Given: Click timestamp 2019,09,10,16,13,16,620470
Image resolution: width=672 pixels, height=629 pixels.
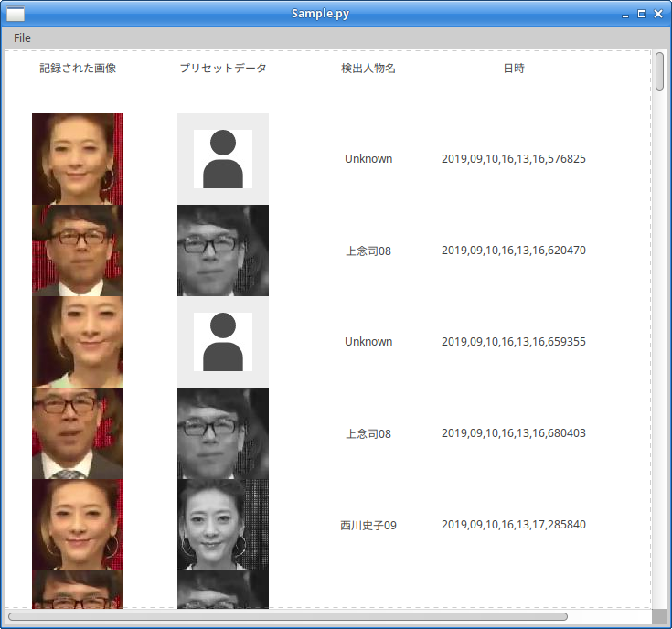Looking at the screenshot, I should [514, 251].
